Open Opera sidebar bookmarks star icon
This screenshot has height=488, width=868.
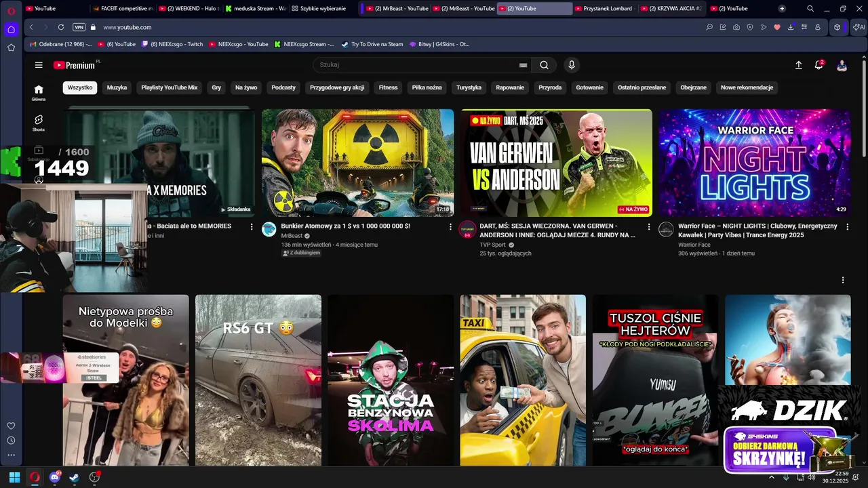(x=11, y=47)
